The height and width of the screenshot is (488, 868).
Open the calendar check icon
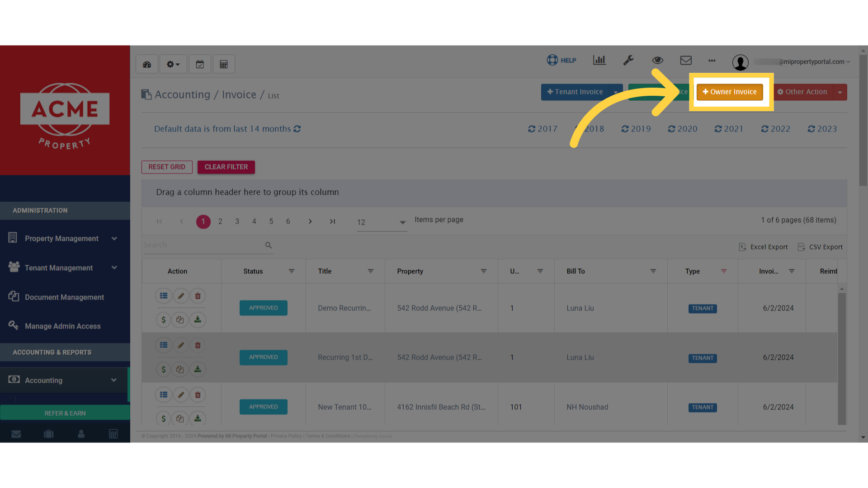(200, 64)
